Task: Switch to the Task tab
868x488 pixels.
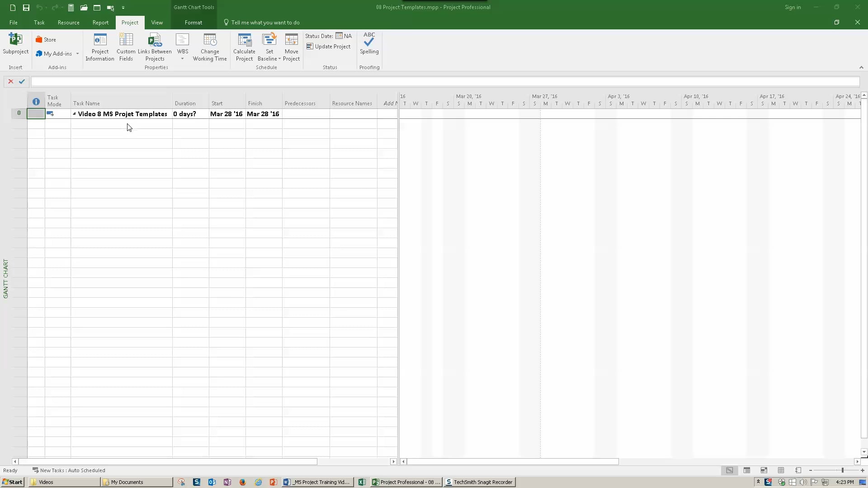Action: pos(39,23)
